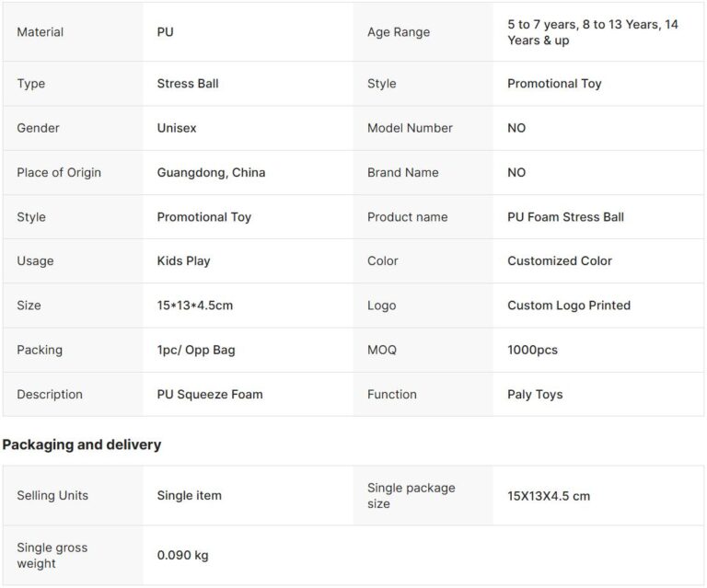This screenshot has height=588, width=707.
Task: Click the 'Brand Name' label cell
Action: [x=402, y=173]
